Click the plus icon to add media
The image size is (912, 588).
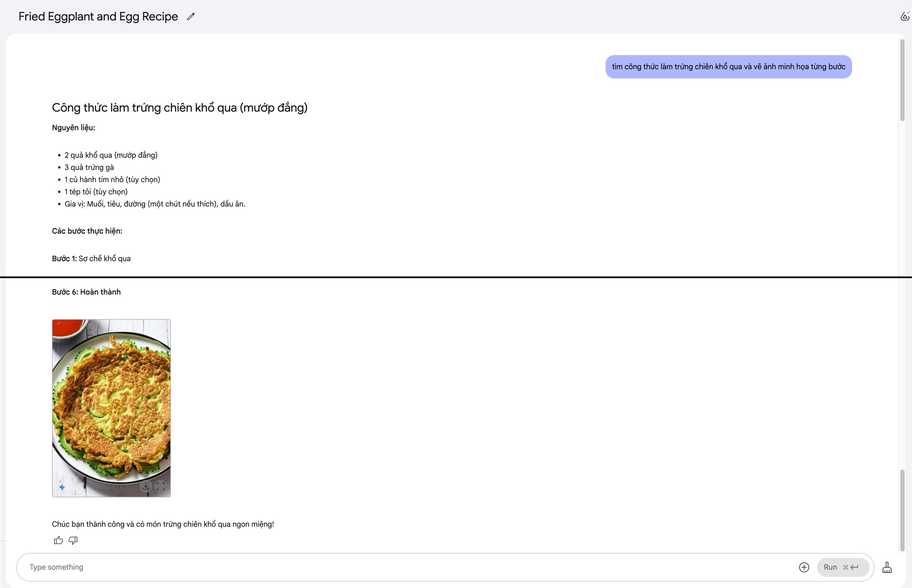coord(804,567)
